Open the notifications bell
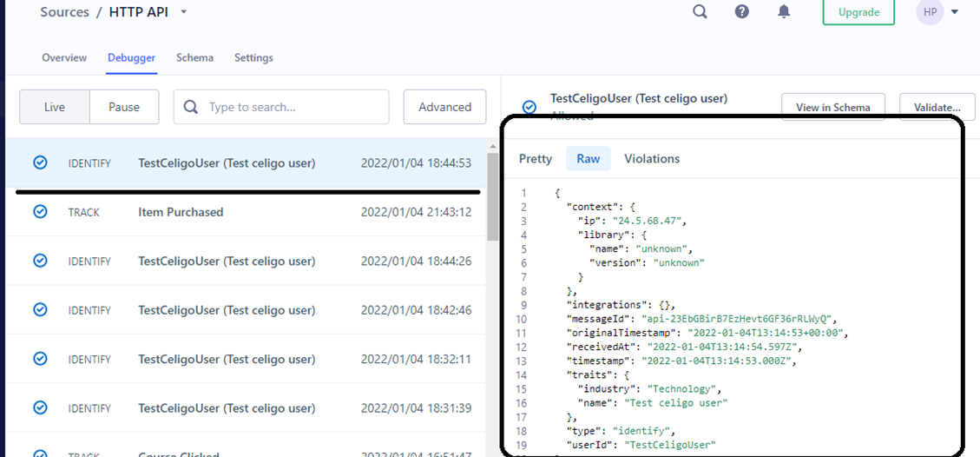Image resolution: width=980 pixels, height=457 pixels. click(x=784, y=11)
